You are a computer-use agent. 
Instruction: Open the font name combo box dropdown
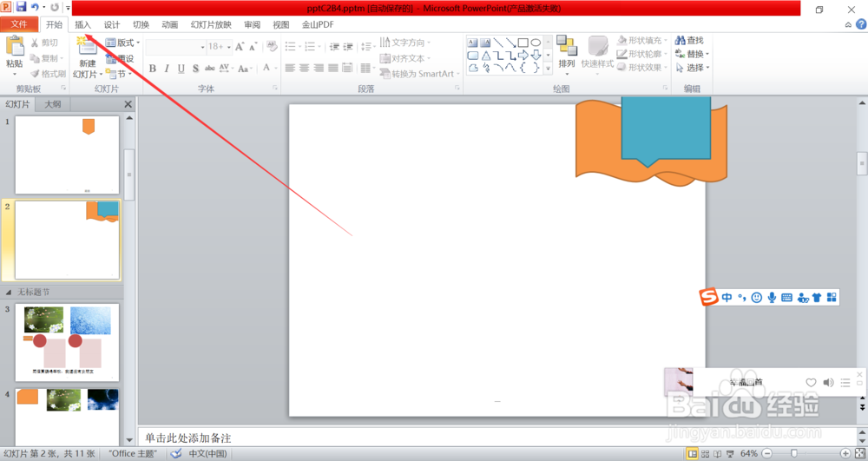tap(202, 47)
